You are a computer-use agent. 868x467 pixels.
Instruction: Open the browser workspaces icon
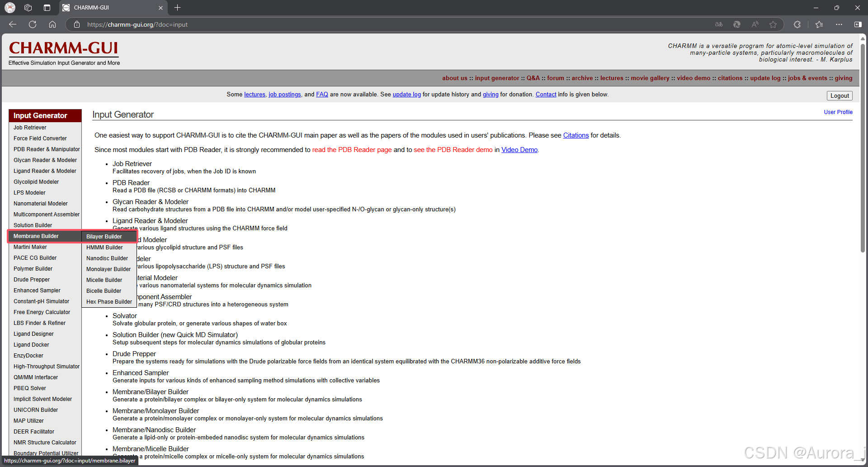[x=28, y=8]
